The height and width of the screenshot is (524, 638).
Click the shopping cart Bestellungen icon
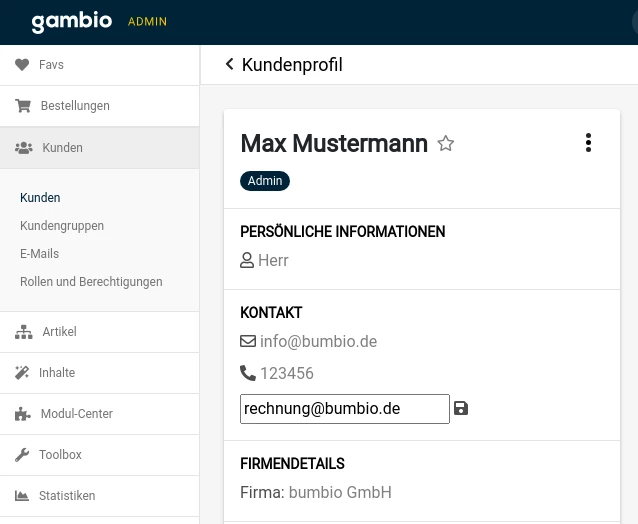tap(23, 106)
